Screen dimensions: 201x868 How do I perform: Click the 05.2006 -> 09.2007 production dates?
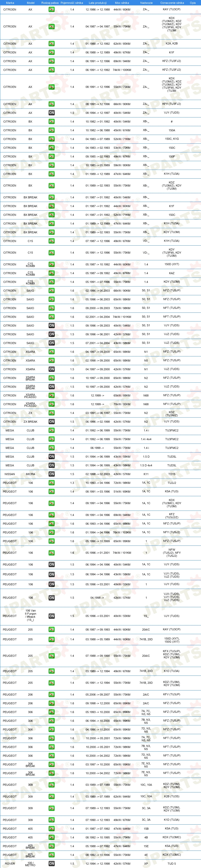coord(97,695)
